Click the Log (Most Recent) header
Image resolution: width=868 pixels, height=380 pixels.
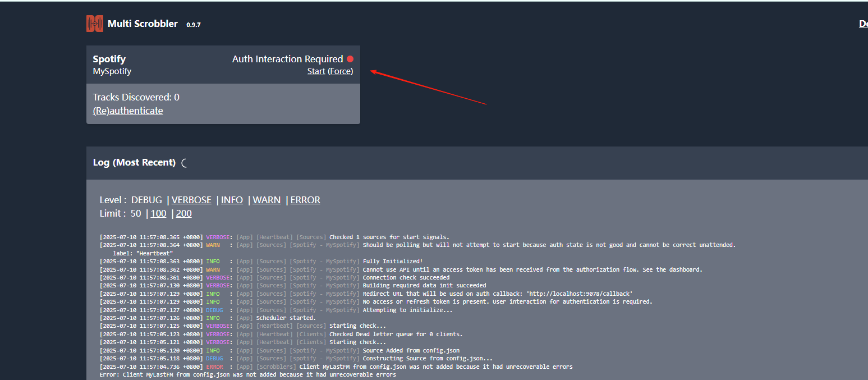(134, 162)
